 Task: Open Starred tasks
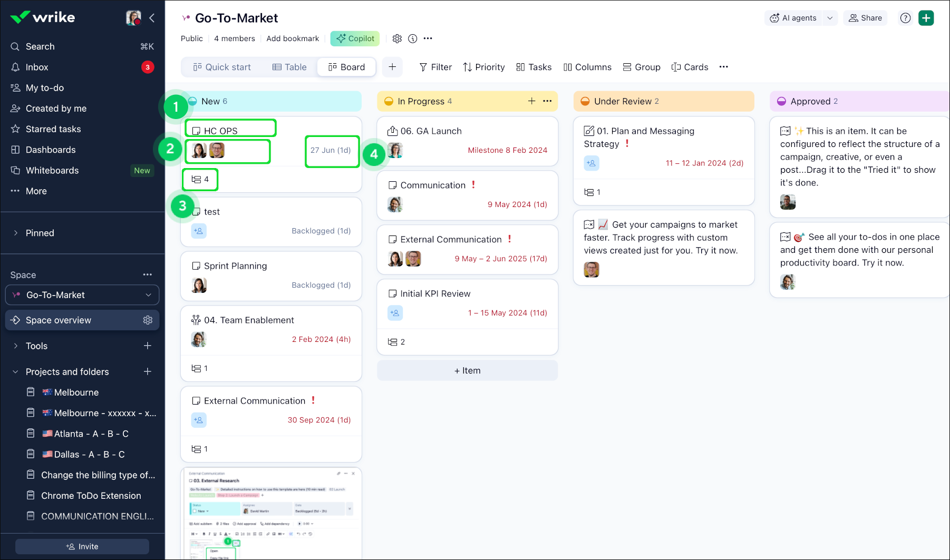tap(82, 129)
